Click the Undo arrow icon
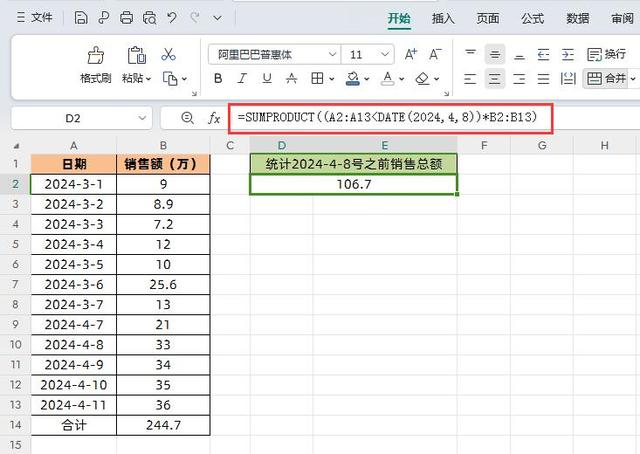Viewport: 640px width, 454px height. click(x=172, y=18)
